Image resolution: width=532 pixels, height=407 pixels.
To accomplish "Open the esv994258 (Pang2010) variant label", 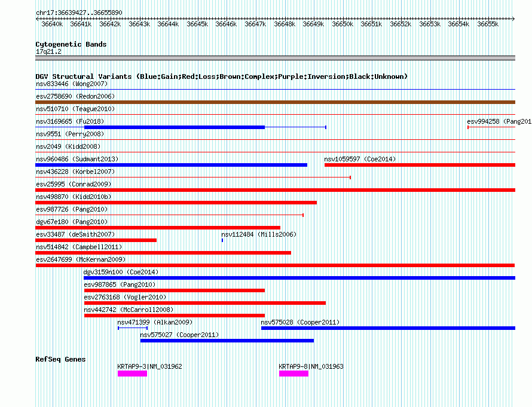I will click(499, 121).
